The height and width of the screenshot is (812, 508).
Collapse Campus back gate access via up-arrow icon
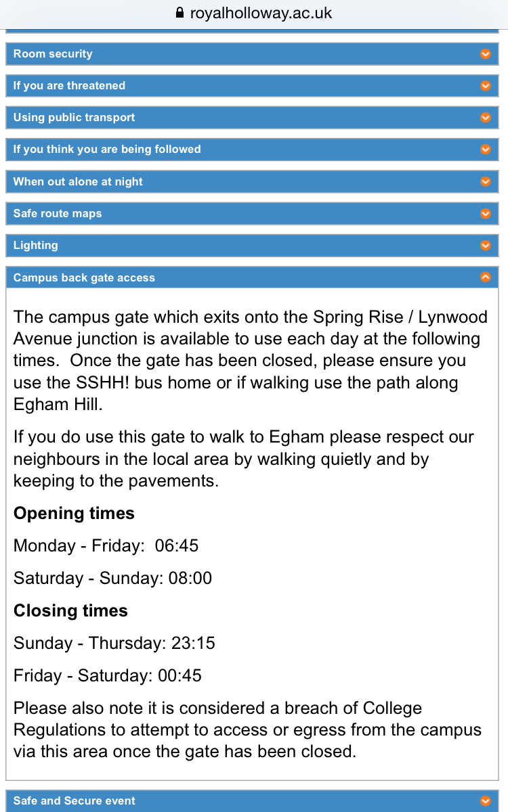pos(485,277)
